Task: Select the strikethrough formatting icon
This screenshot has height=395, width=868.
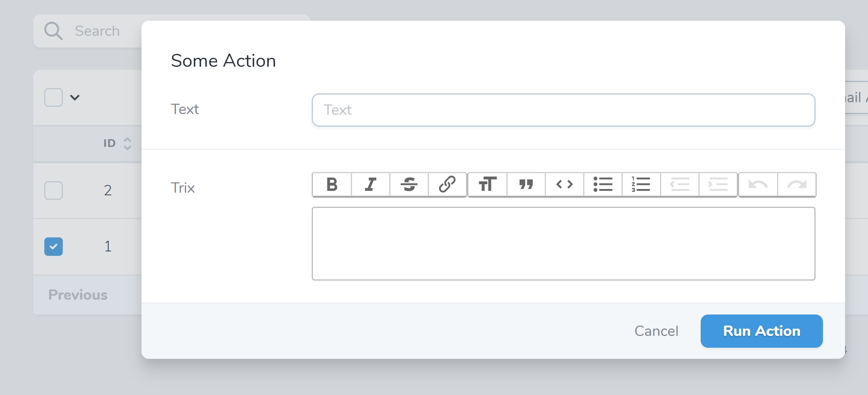Action: coord(409,185)
